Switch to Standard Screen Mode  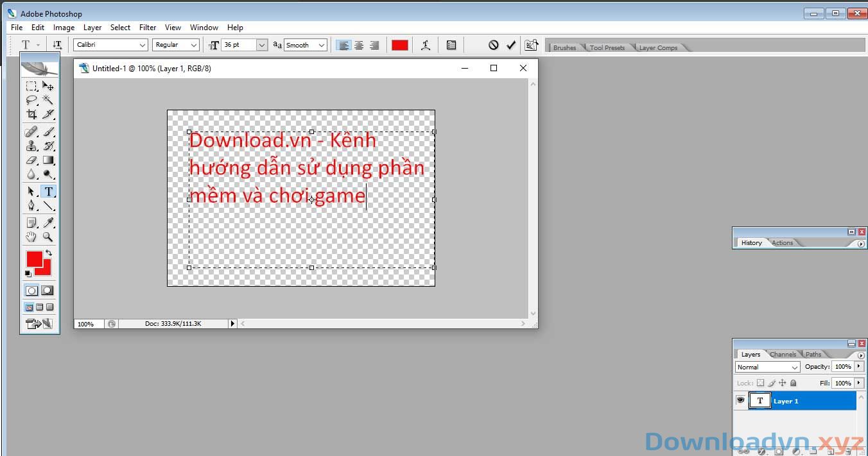pos(30,307)
